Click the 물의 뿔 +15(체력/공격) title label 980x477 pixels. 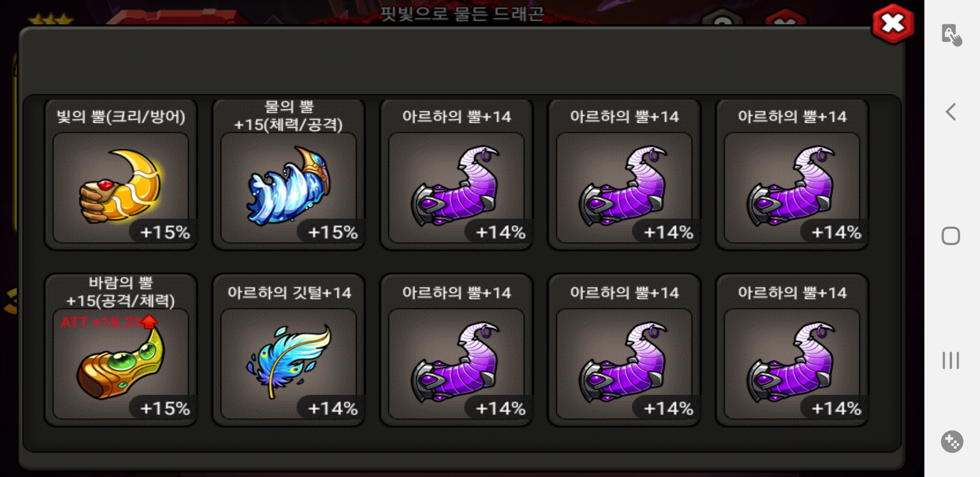pos(289,116)
